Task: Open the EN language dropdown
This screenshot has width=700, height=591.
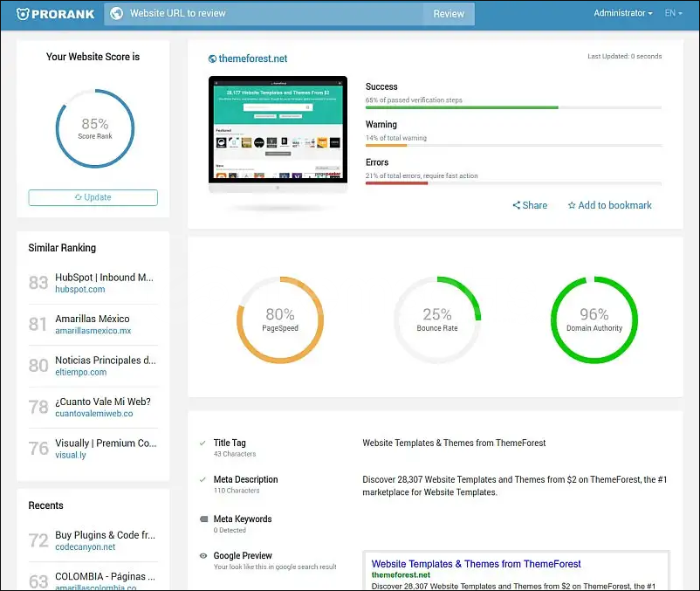Action: 673,13
